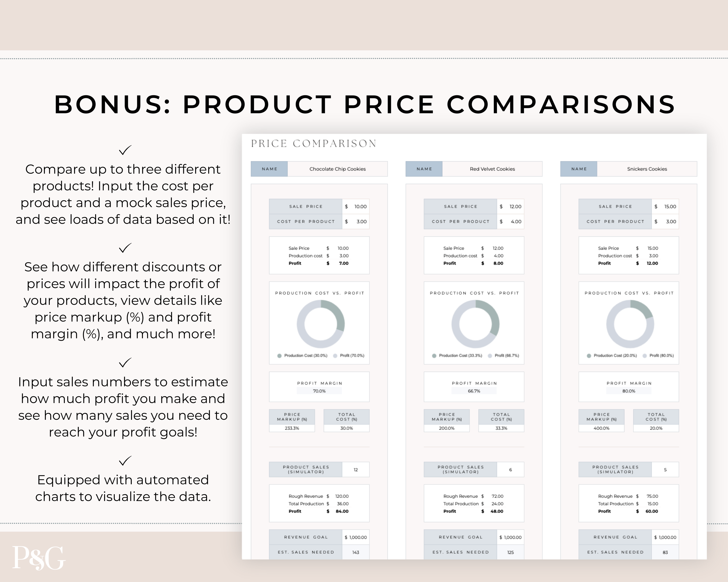Click the 233.3% price markup value
The width and height of the screenshot is (728, 582).
pos(292,428)
